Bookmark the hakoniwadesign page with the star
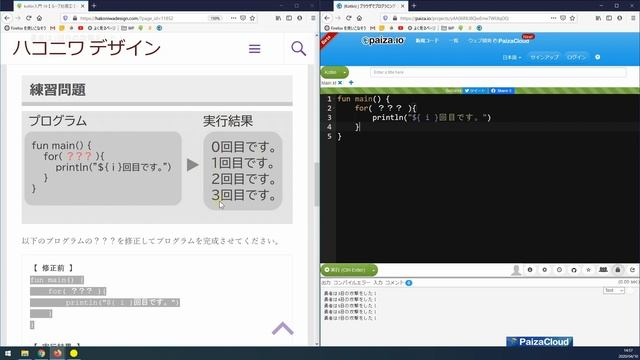640x360 pixels. tap(252, 18)
